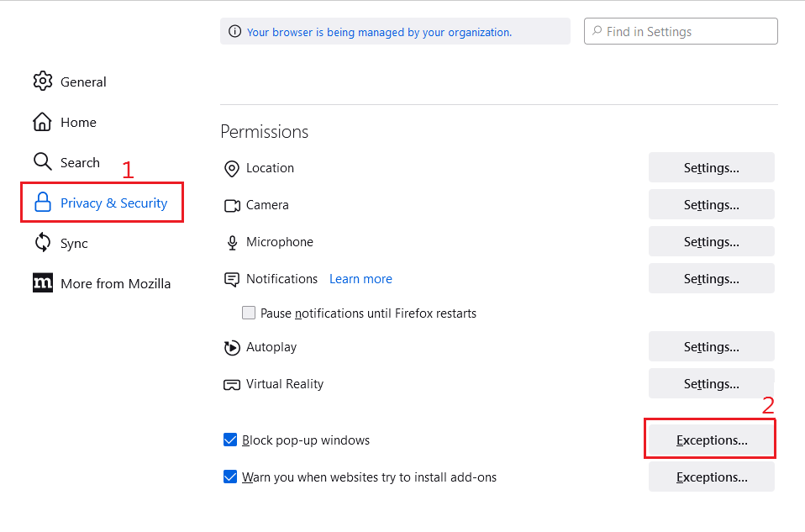The image size is (805, 532).
Task: Click the Microphone permission icon
Action: point(232,243)
